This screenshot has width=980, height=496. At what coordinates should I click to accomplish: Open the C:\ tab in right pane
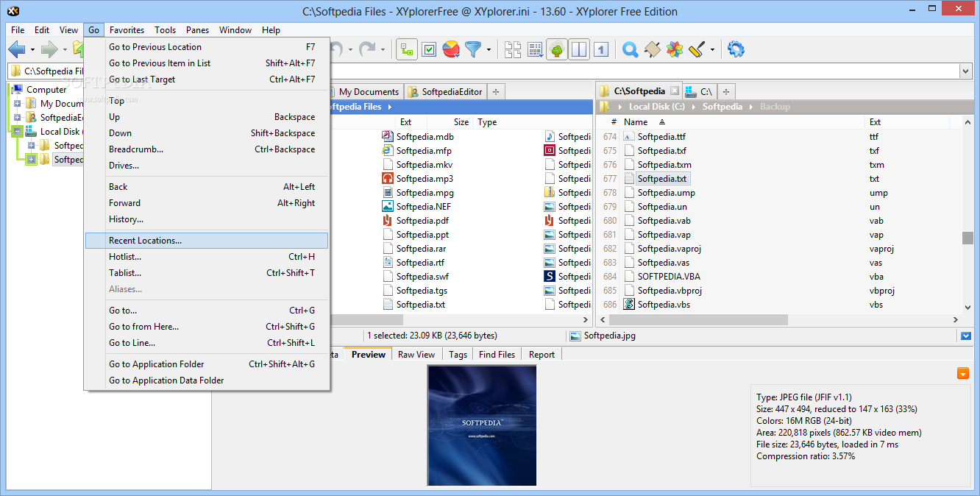click(699, 92)
